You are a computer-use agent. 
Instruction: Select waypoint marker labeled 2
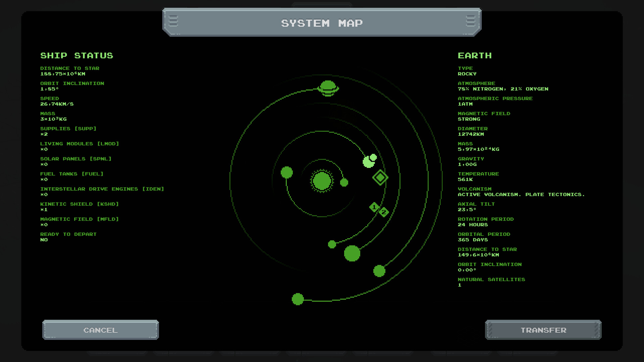(x=383, y=212)
